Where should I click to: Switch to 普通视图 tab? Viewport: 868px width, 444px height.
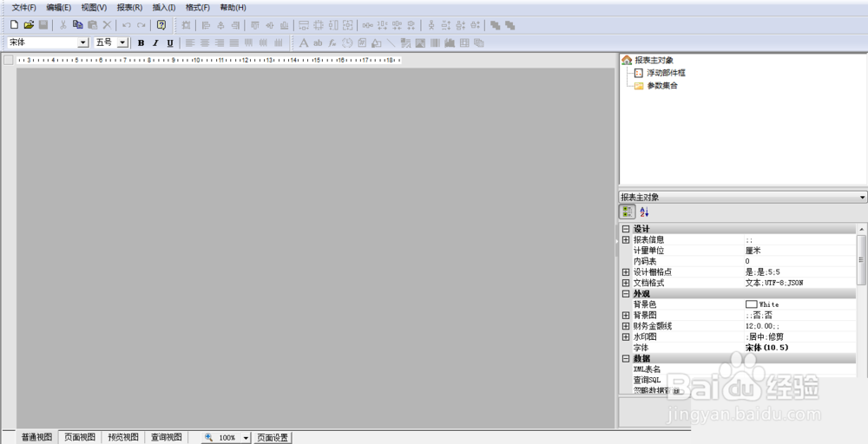click(x=37, y=437)
